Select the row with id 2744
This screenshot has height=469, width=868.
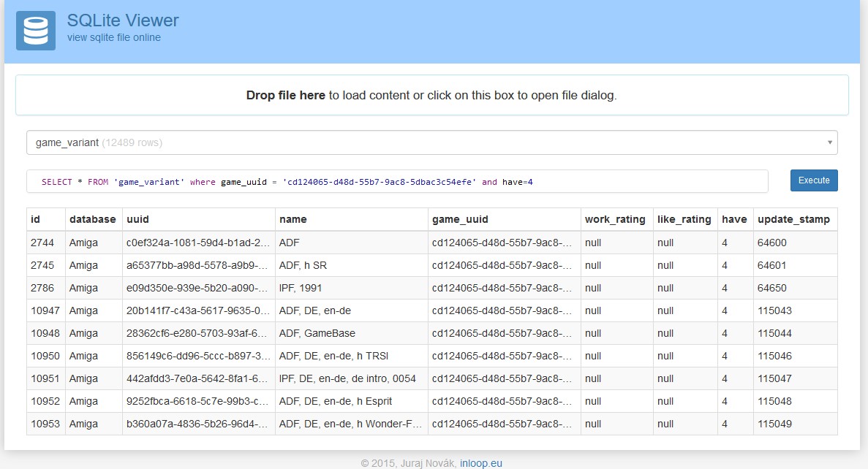pyautogui.click(x=42, y=243)
